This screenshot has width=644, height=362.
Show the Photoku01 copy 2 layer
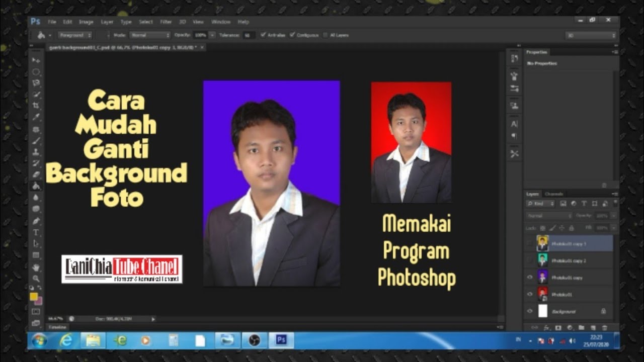(x=529, y=260)
